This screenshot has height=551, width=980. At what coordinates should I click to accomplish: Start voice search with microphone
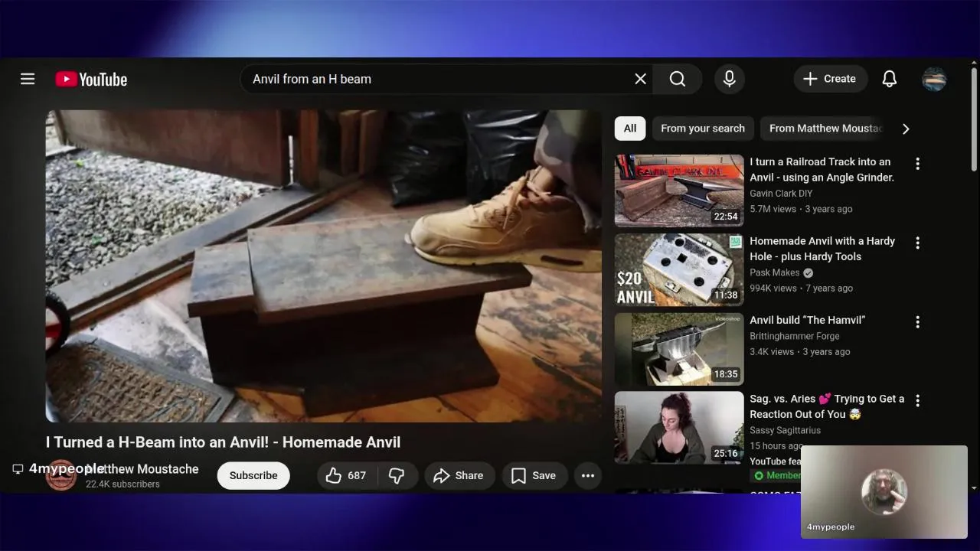click(730, 79)
